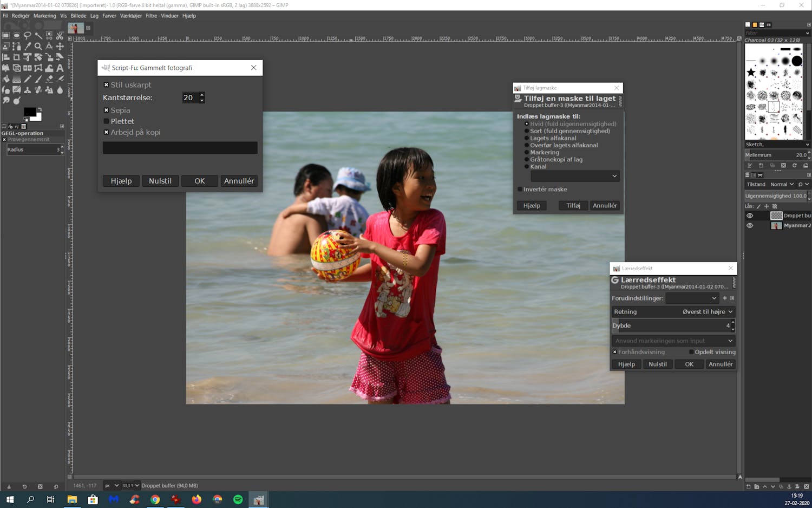
Task: Pick the Clone tool in the toolbox
Action: pyautogui.click(x=27, y=89)
